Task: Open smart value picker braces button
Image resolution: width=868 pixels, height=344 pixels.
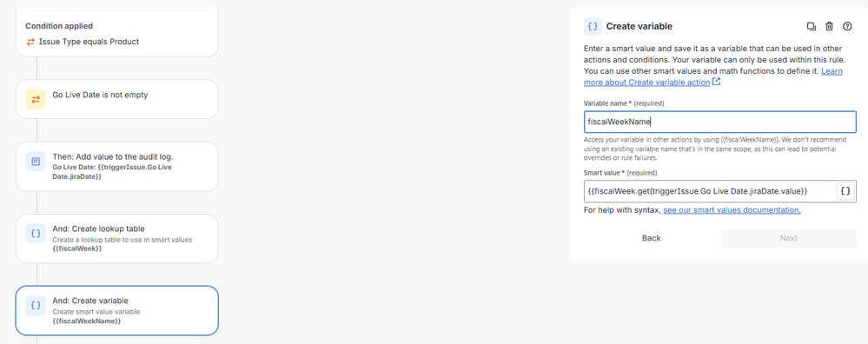Action: tap(846, 191)
